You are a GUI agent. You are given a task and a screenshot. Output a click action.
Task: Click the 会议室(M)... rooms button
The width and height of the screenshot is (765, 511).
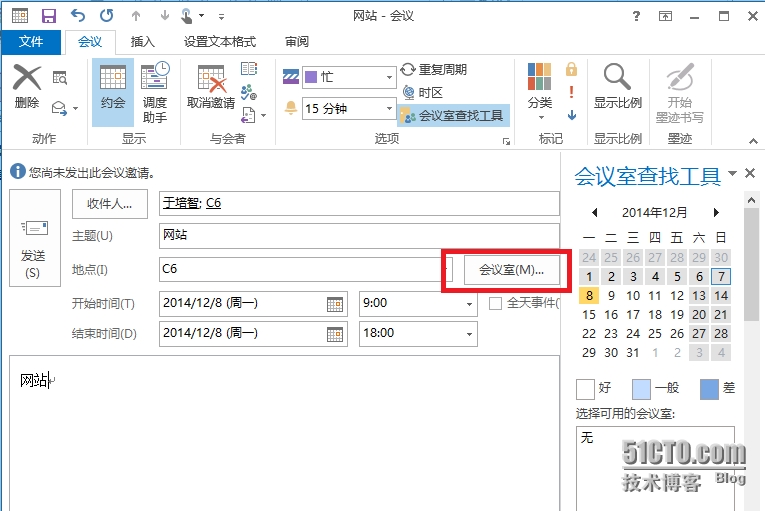point(512,269)
